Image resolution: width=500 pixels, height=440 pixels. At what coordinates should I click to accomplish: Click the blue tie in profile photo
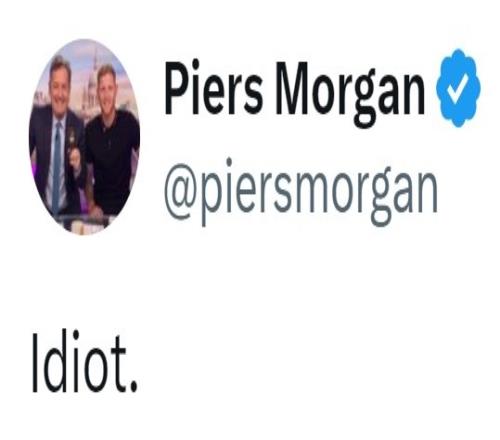(57, 167)
